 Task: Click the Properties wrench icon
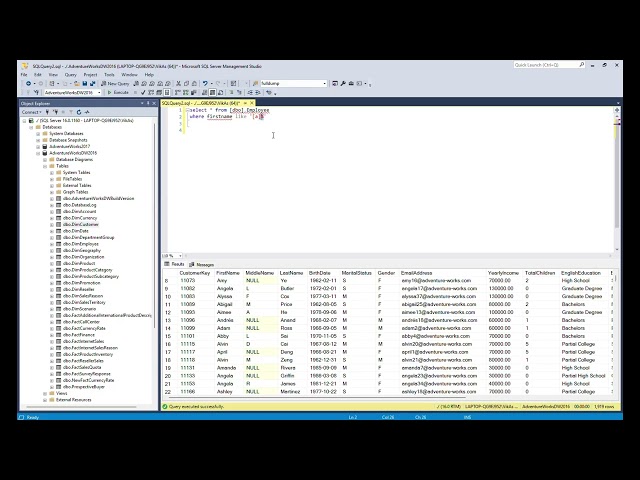(343, 83)
